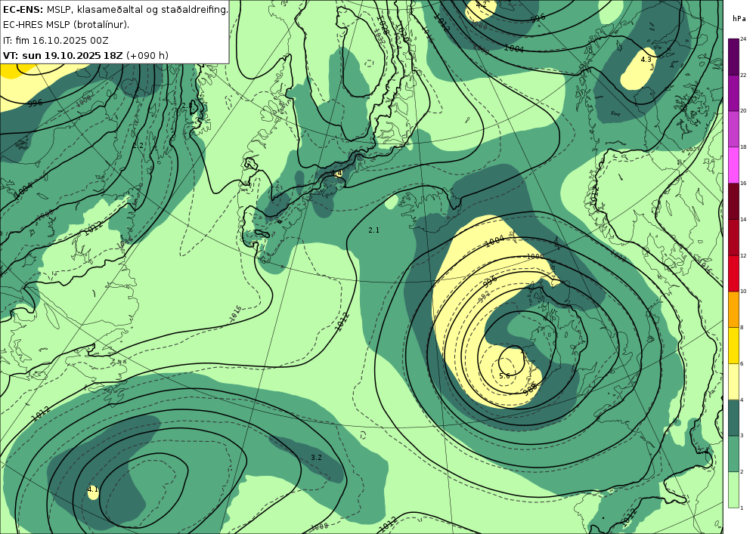Click the dark green 3–4 hPa legend segment
Screen dimensions: 756x534
point(733,418)
